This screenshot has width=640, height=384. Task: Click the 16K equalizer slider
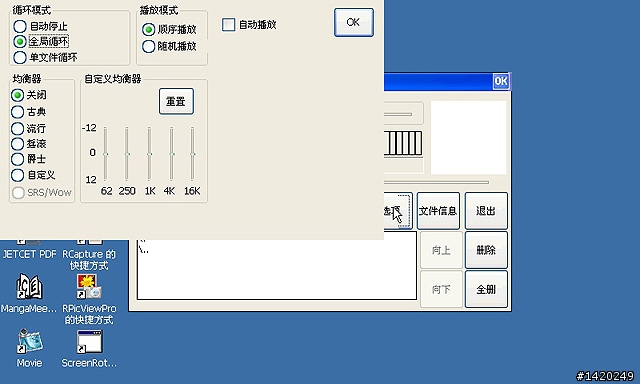tap(192, 154)
